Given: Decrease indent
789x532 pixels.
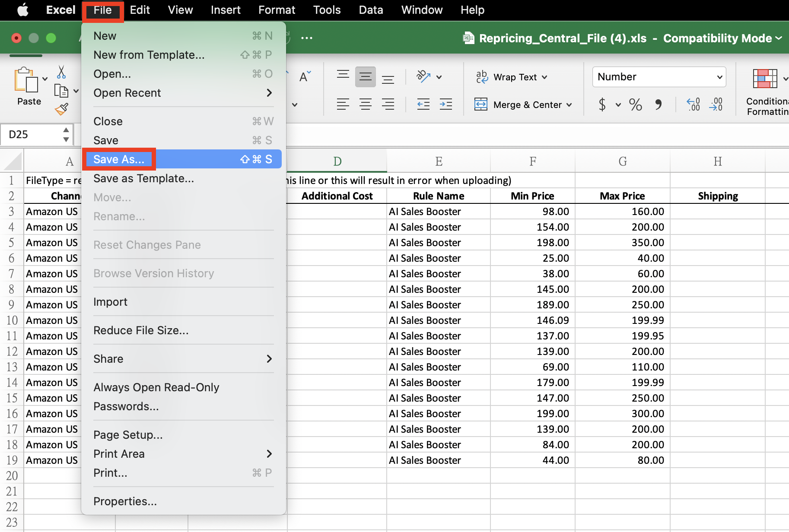Looking at the screenshot, I should point(423,104).
